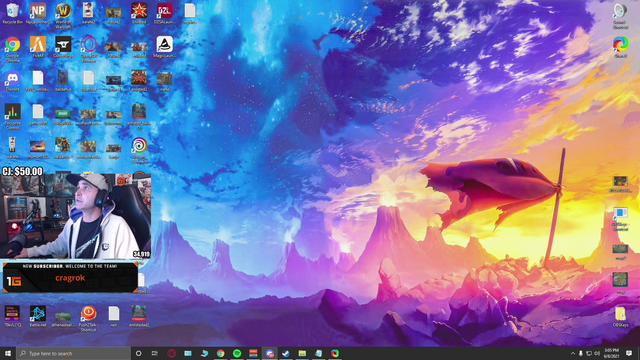Screen dimensions: 640x360
Task: Open the baldarius image thumbnail
Action: point(63,81)
